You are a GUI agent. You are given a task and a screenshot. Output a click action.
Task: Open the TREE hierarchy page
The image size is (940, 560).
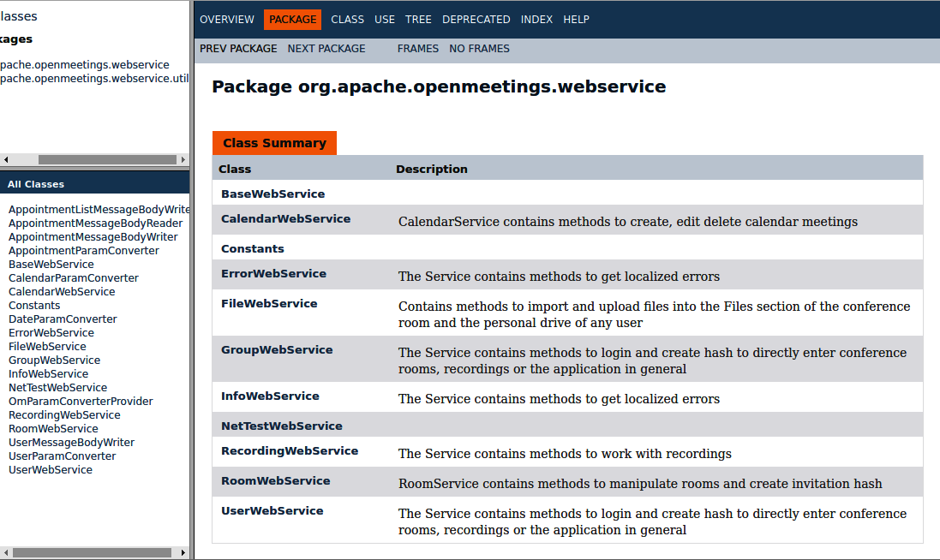click(418, 19)
